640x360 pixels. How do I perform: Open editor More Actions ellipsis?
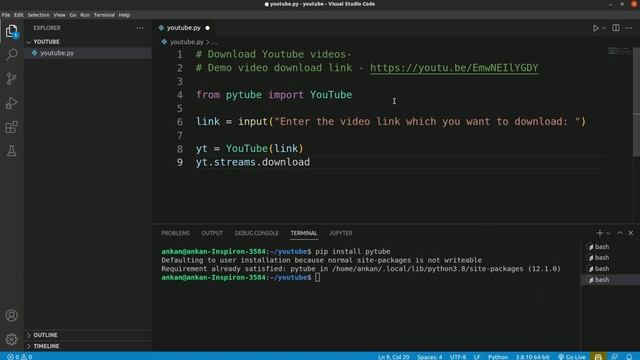point(629,28)
